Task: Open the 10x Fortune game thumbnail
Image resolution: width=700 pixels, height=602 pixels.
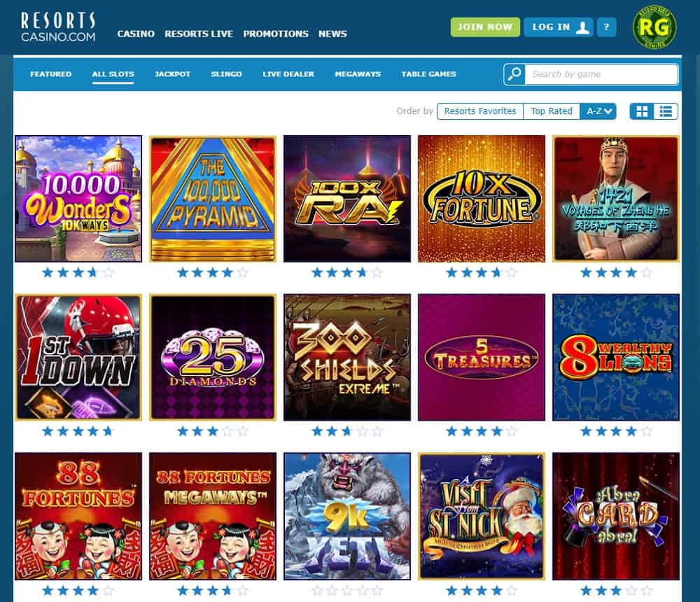Action: (x=482, y=199)
